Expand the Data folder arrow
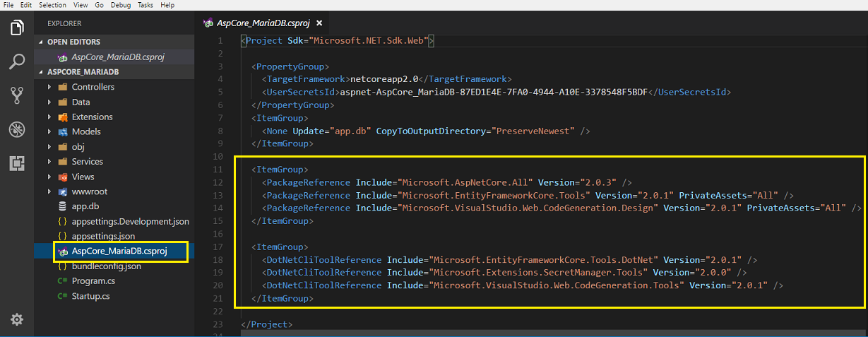Viewport: 868px width, 337px height. tap(49, 102)
